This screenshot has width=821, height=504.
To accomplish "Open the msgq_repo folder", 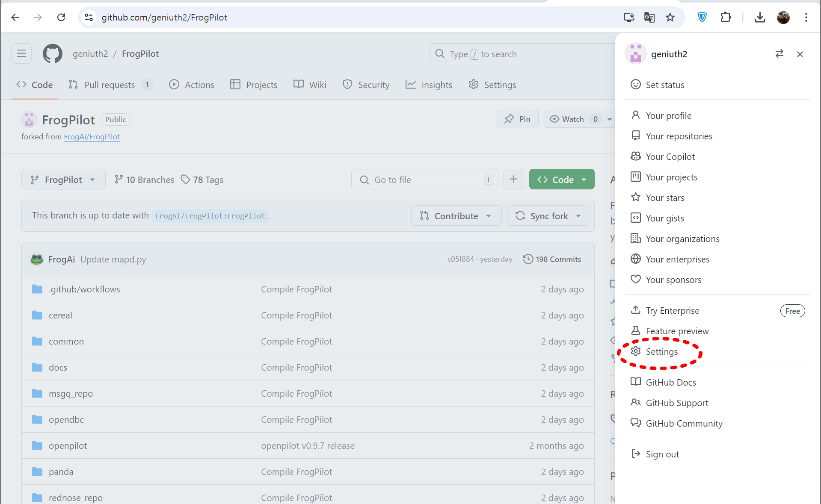I will click(x=71, y=394).
